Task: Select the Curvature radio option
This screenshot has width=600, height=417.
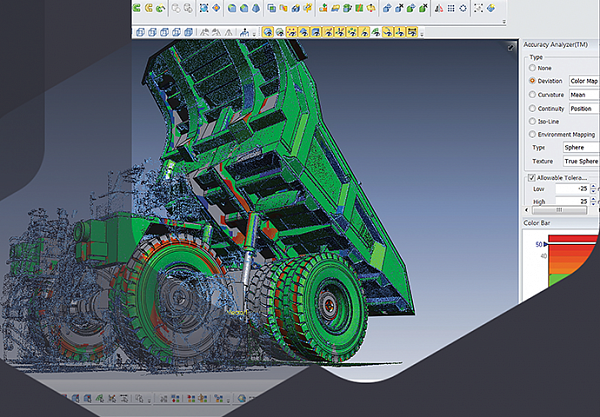Action: (532, 94)
